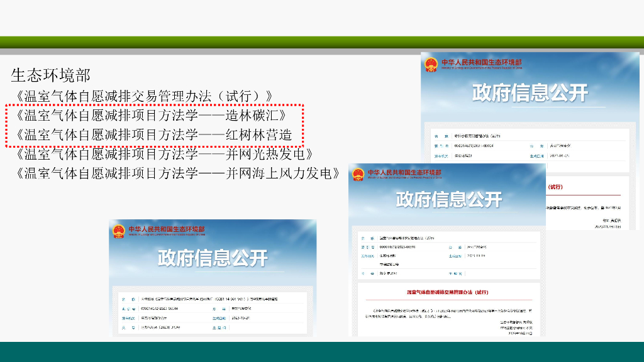Image resolution: width=644 pixels, height=362 pixels.
Task: Click 中华人民共和国生态环境部 in the bottom-left screenshot
Action: click(166, 229)
